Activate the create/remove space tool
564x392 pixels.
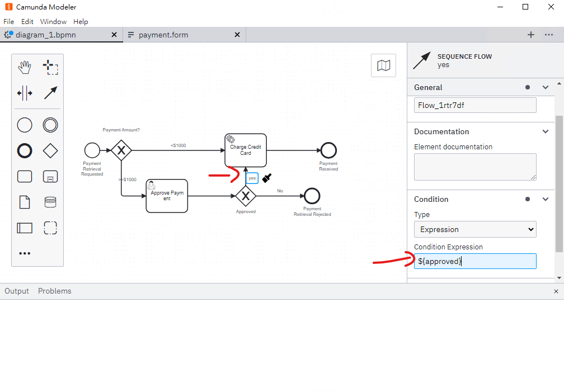click(25, 93)
